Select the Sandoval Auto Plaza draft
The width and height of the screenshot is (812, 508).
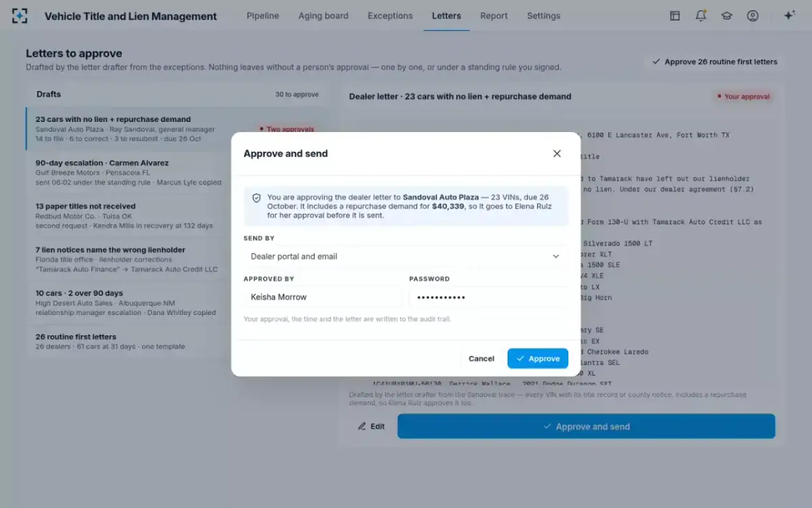pos(177,129)
